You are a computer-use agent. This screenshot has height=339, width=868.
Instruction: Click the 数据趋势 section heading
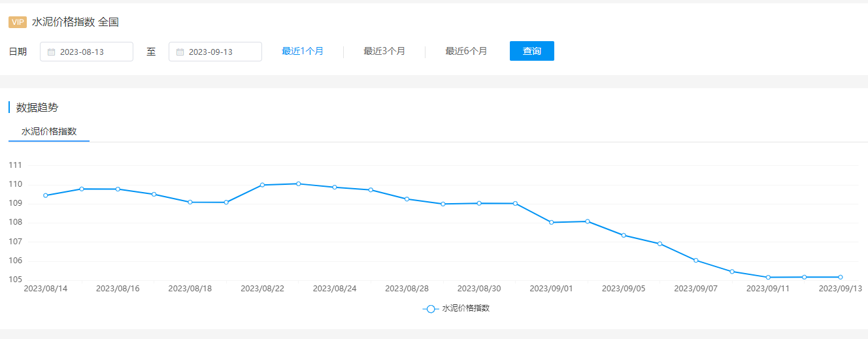point(37,108)
